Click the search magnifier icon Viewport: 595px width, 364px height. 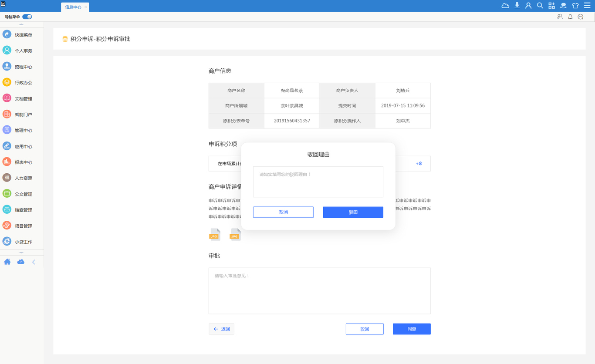pos(540,6)
